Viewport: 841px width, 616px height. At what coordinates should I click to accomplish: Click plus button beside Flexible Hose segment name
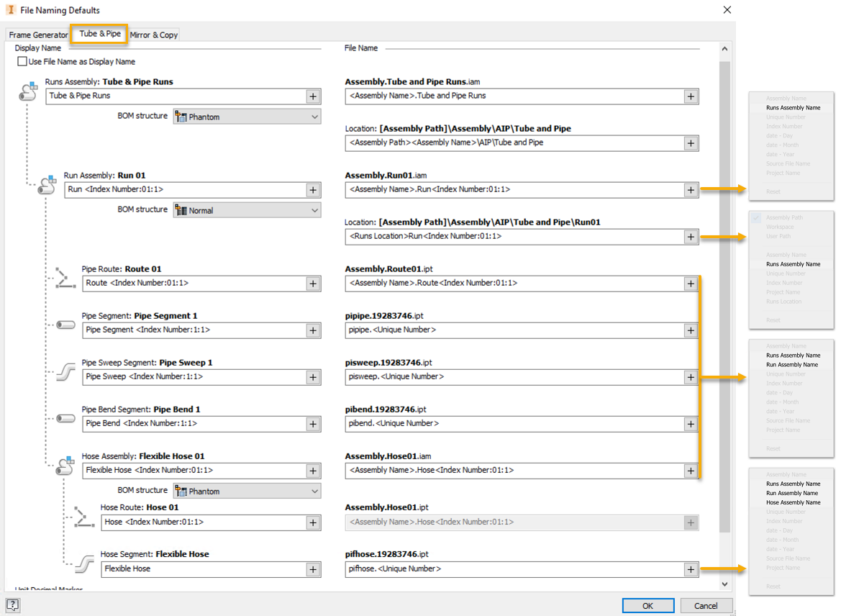[313, 569]
